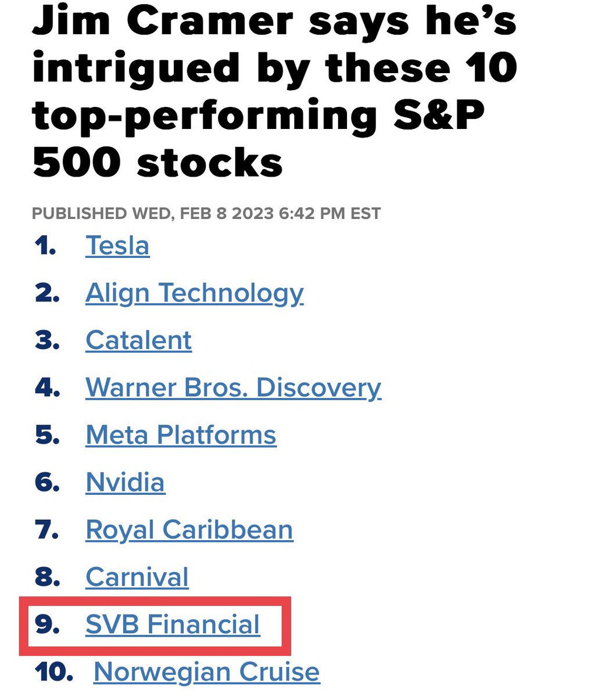The height and width of the screenshot is (697, 616).
Task: Click list number 5 beside Meta Platforms
Action: [47, 436]
